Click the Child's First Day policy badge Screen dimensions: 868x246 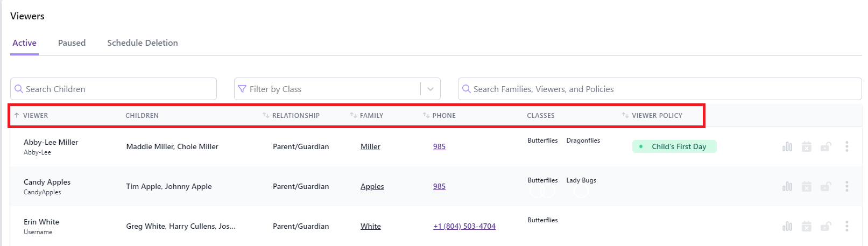click(674, 146)
